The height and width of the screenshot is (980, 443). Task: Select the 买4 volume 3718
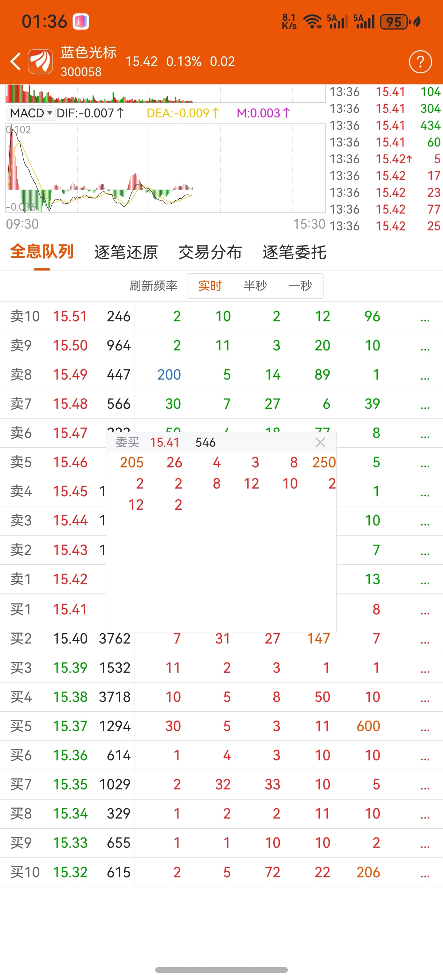[114, 697]
